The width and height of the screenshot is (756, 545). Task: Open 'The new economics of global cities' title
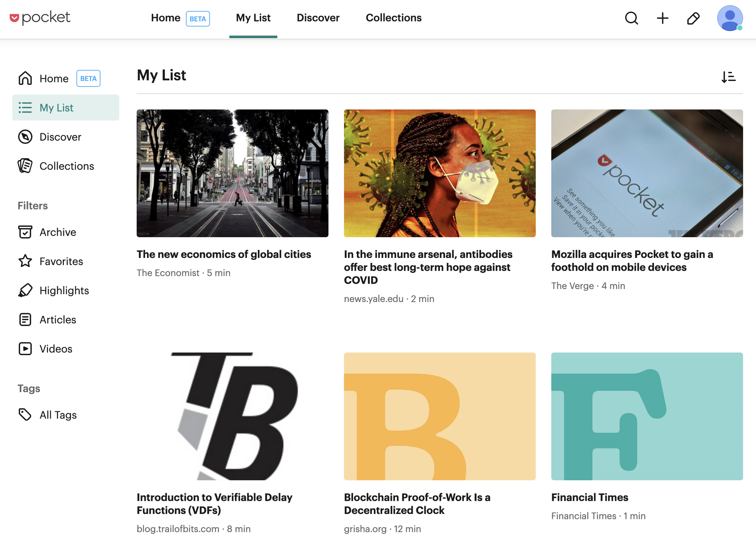click(224, 254)
